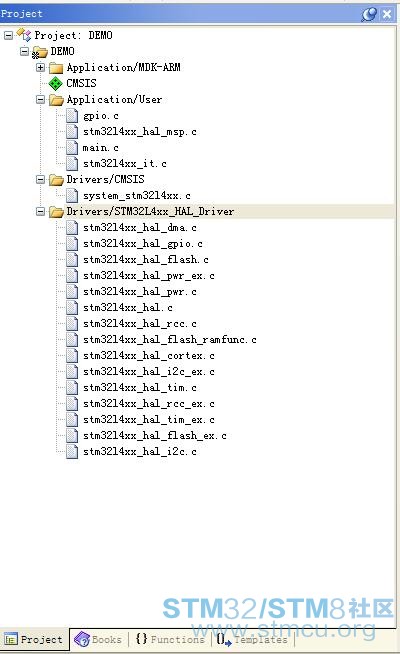Image resolution: width=400 pixels, height=654 pixels.
Task: Select file name stm32l4xx_hal_flash_ramfunc.c
Action: (170, 340)
